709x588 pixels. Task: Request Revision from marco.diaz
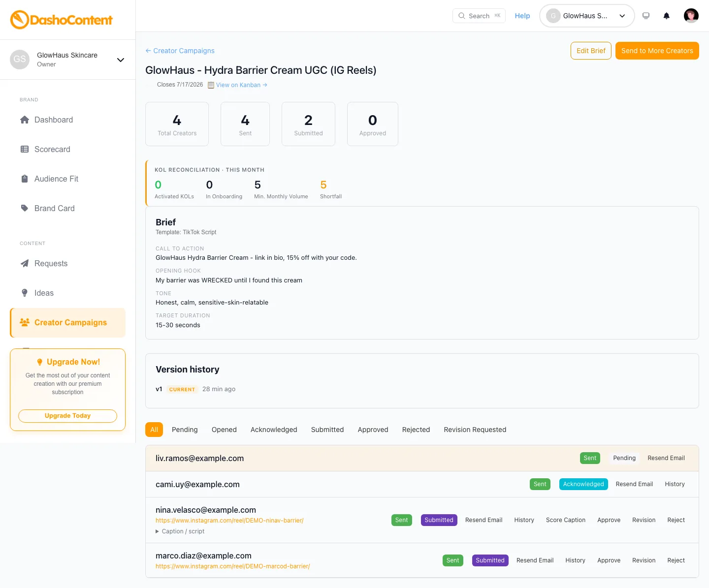644,560
